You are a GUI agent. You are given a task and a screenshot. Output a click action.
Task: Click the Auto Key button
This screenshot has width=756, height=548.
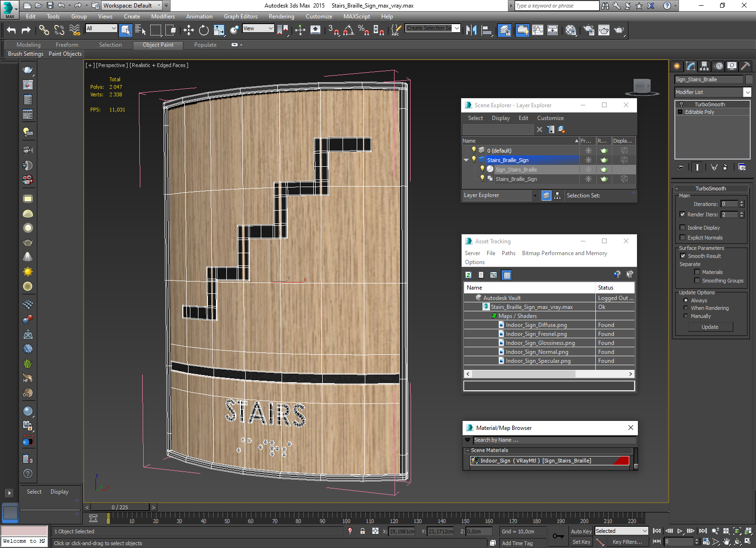[x=581, y=531]
